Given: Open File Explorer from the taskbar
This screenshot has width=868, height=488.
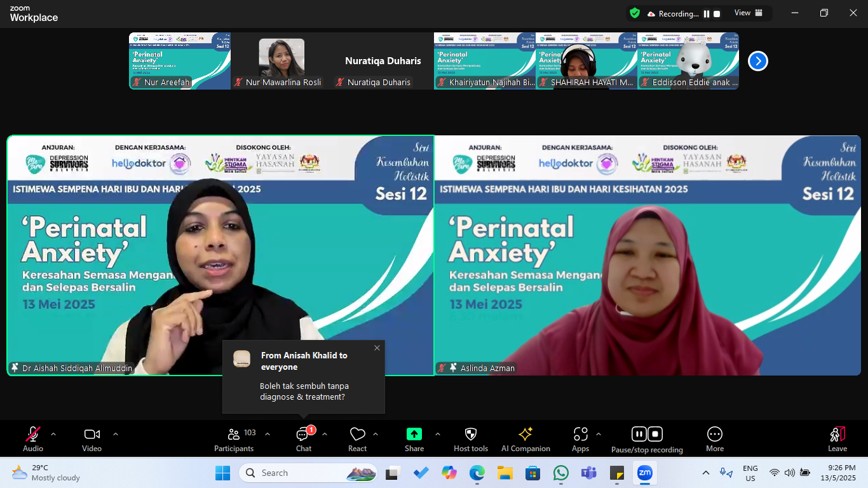Looking at the screenshot, I should point(505,473).
